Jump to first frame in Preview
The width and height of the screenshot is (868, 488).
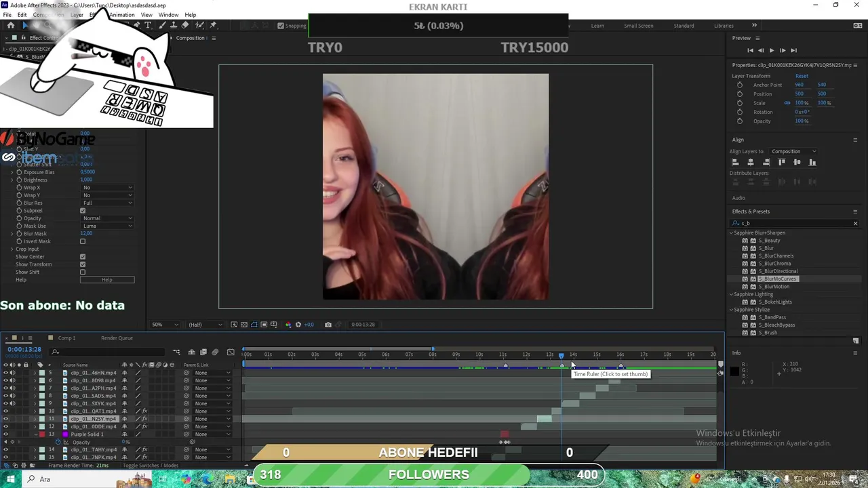click(x=750, y=50)
